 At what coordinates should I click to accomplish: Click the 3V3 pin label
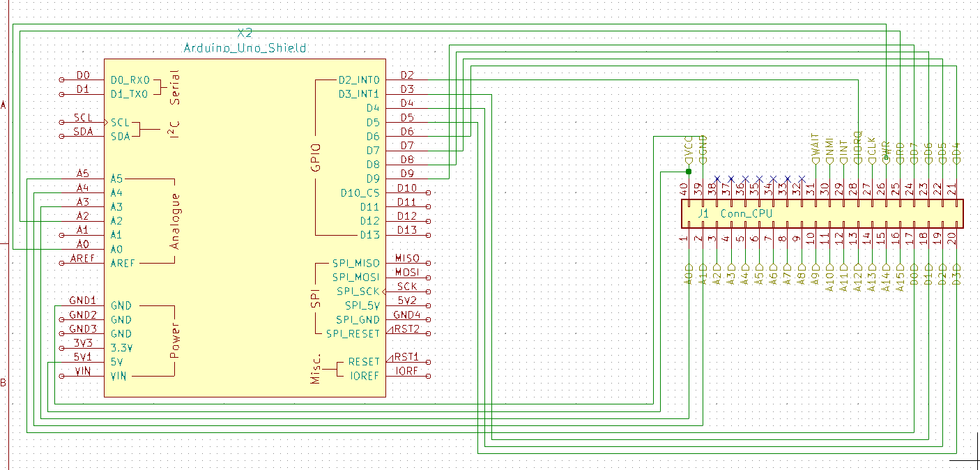[83, 343]
